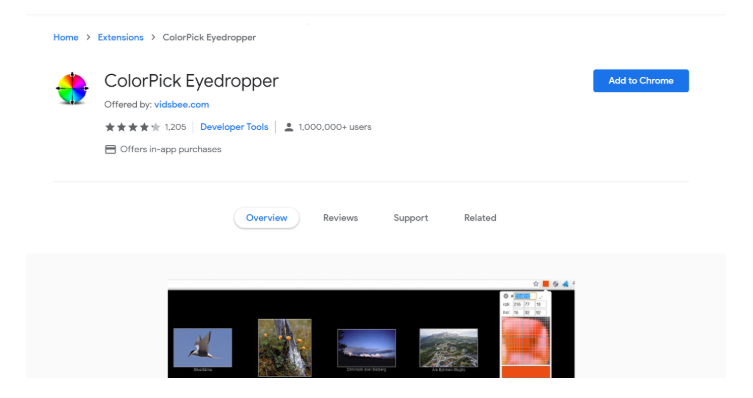753x398 pixels.
Task: Click the ColorPick Eyedropper color wheel logo
Action: click(x=72, y=88)
